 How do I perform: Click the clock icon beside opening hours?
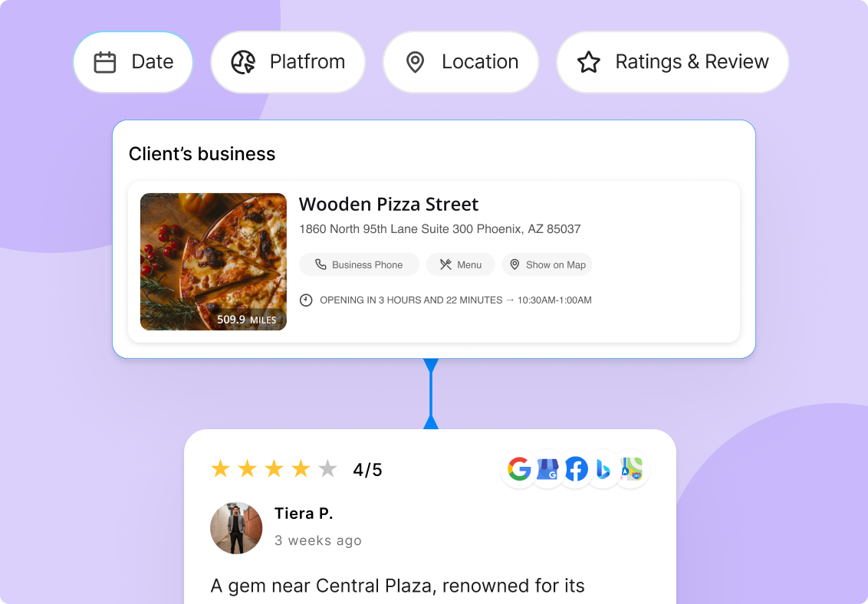coord(306,300)
